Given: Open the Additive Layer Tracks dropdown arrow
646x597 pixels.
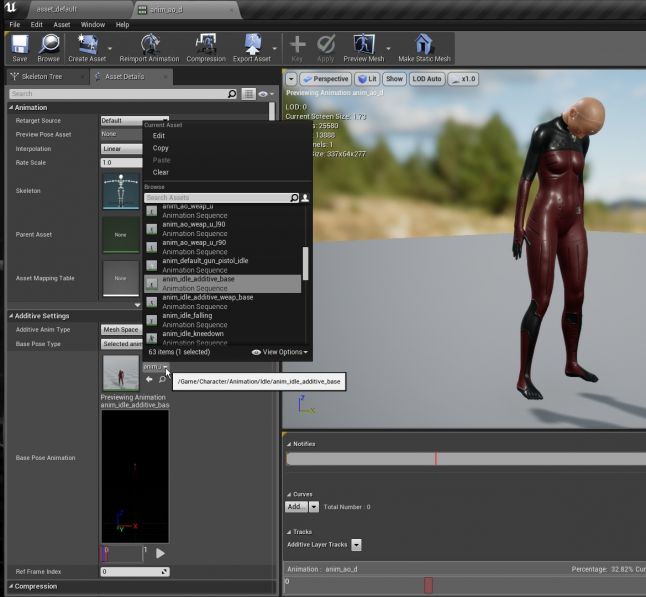Looking at the screenshot, I should click(356, 545).
